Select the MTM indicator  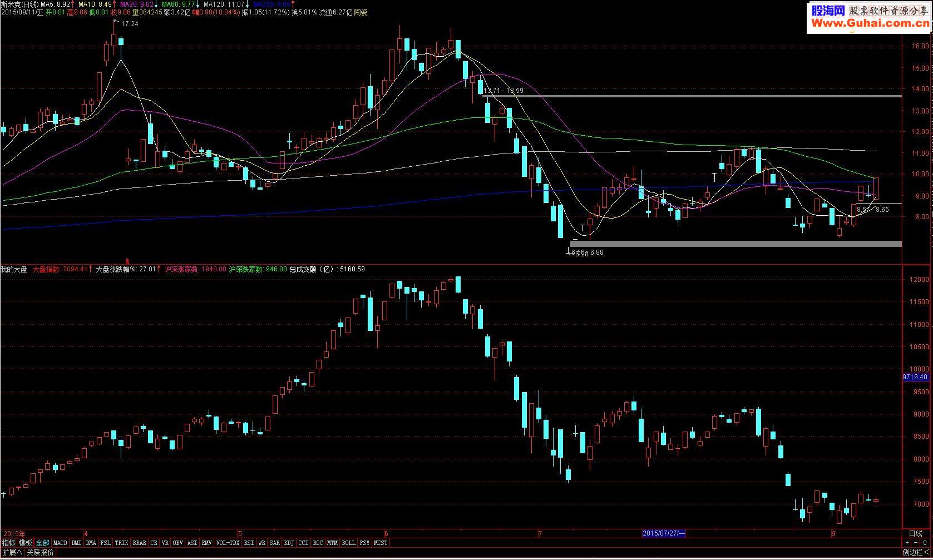click(x=333, y=543)
